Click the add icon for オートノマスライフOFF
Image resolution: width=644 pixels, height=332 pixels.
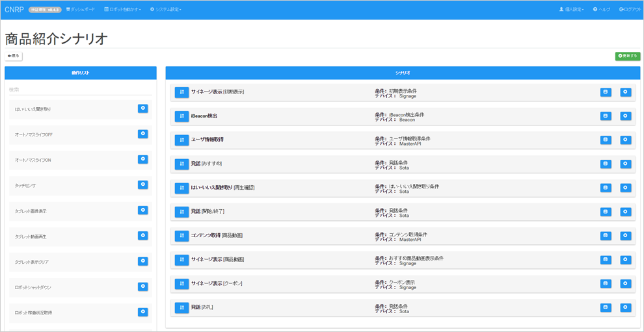pos(142,134)
